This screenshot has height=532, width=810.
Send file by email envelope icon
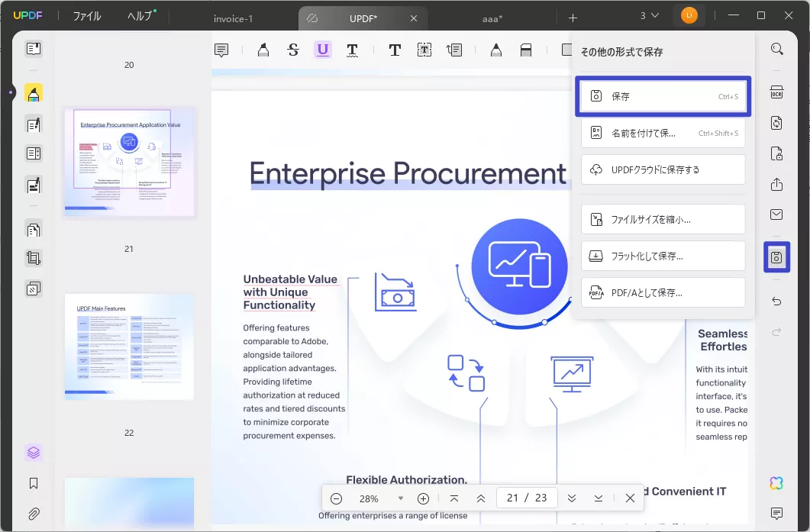pyautogui.click(x=777, y=214)
